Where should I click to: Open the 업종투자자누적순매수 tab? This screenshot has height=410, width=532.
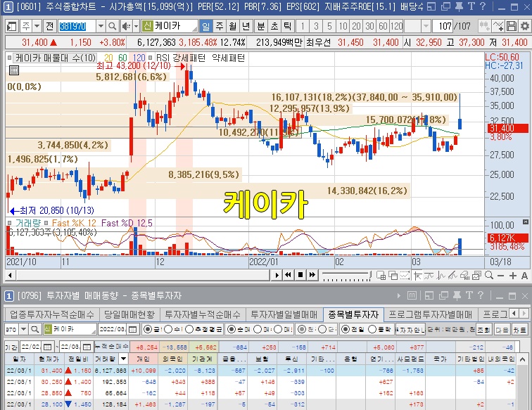coord(52,314)
